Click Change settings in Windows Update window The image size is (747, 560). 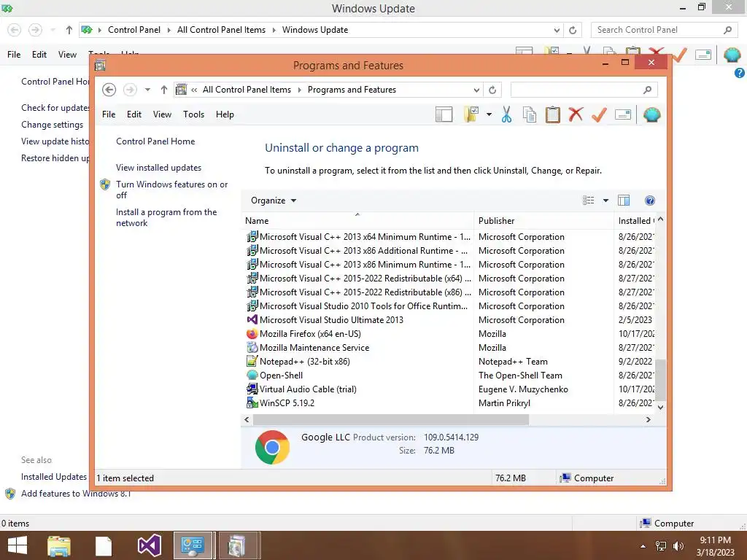point(52,125)
